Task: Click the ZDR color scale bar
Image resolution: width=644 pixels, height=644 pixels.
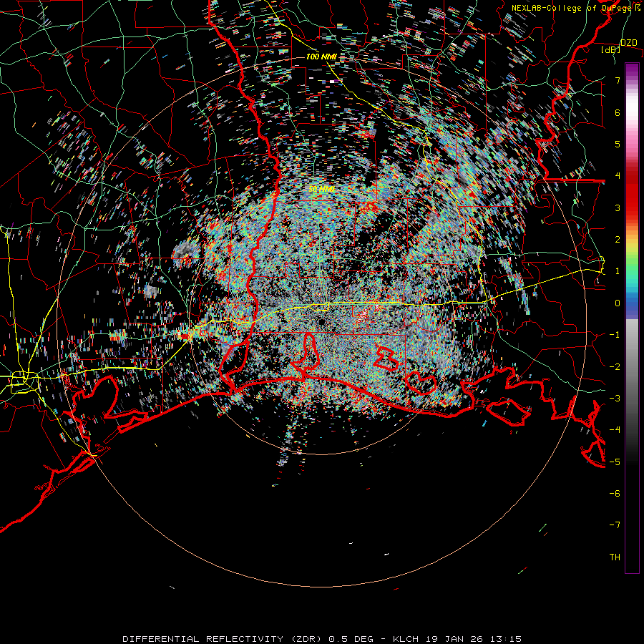Action: 632,318
